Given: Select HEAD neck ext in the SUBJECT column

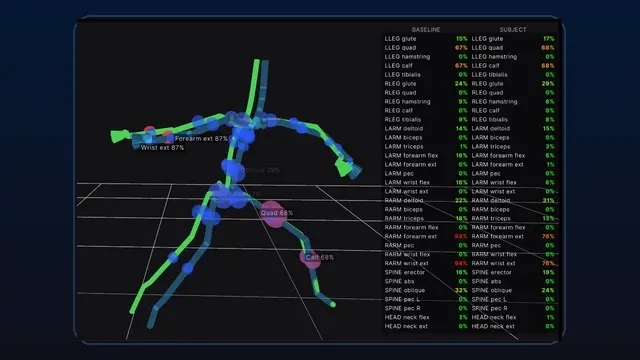Looking at the screenshot, I should point(513,326).
